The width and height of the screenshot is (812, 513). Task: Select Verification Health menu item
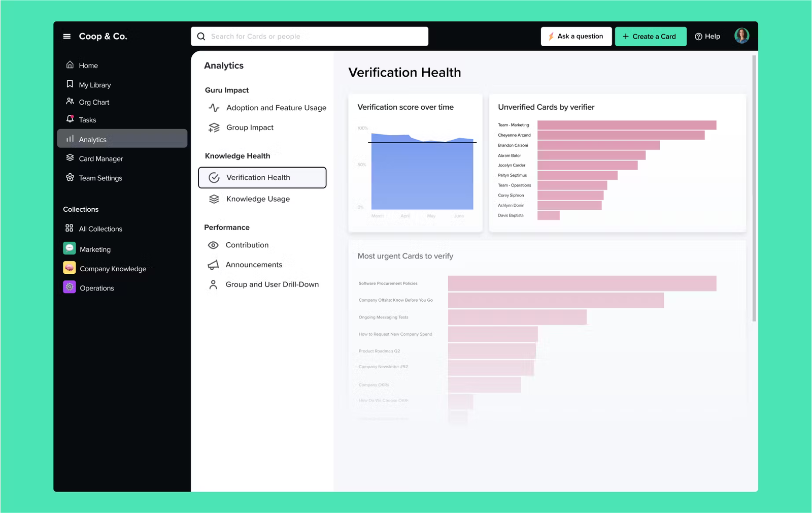[262, 177]
